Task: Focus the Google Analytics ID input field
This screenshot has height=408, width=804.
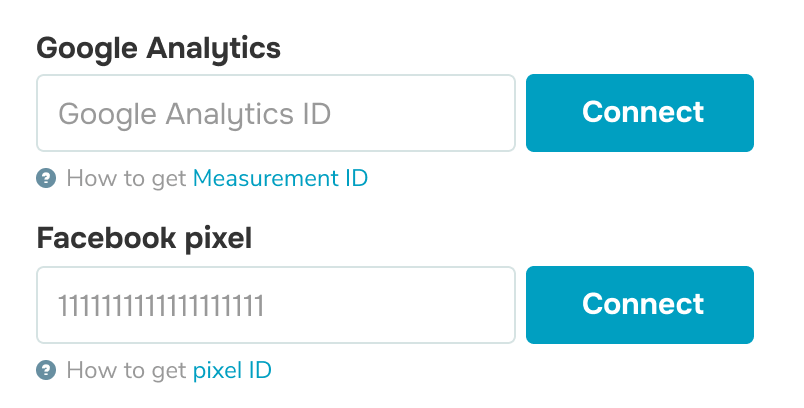Action: click(276, 113)
